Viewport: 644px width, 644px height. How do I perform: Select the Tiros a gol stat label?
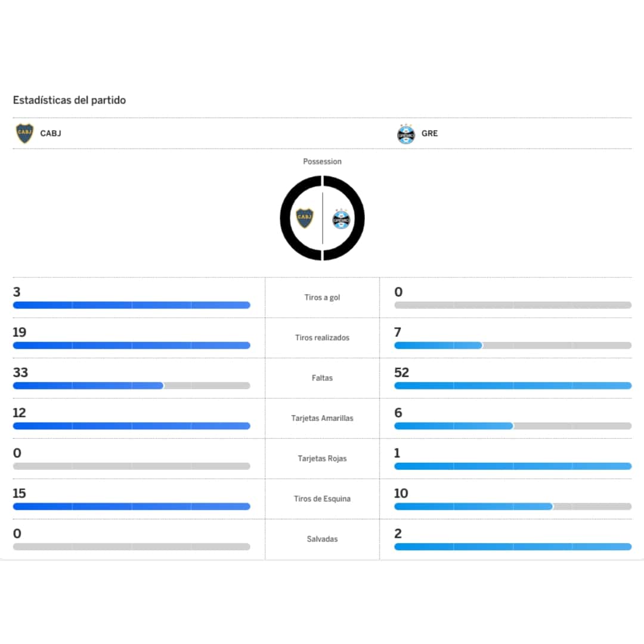[322, 298]
